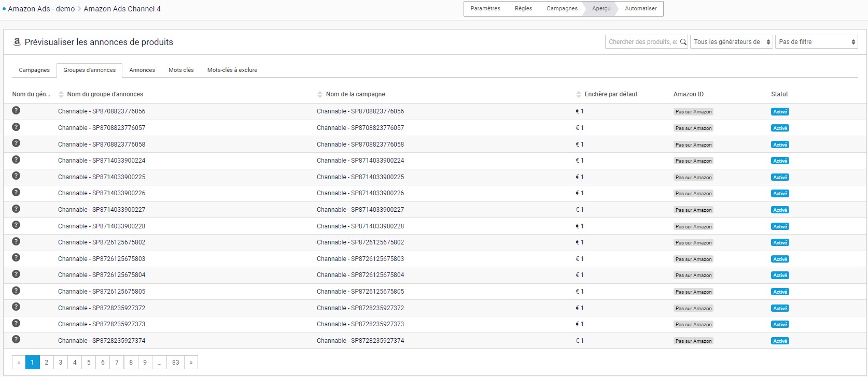Jump to last page 83

point(176,362)
